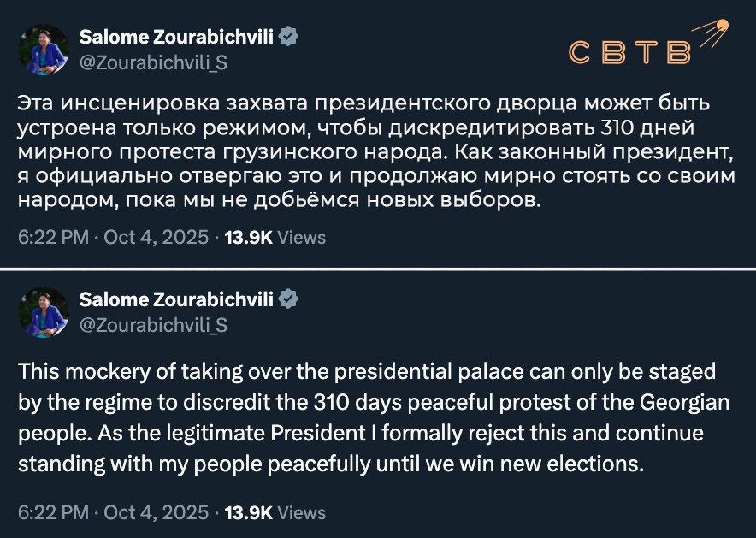Open Salome Zourabichvili's name on the top tweet

click(176, 37)
